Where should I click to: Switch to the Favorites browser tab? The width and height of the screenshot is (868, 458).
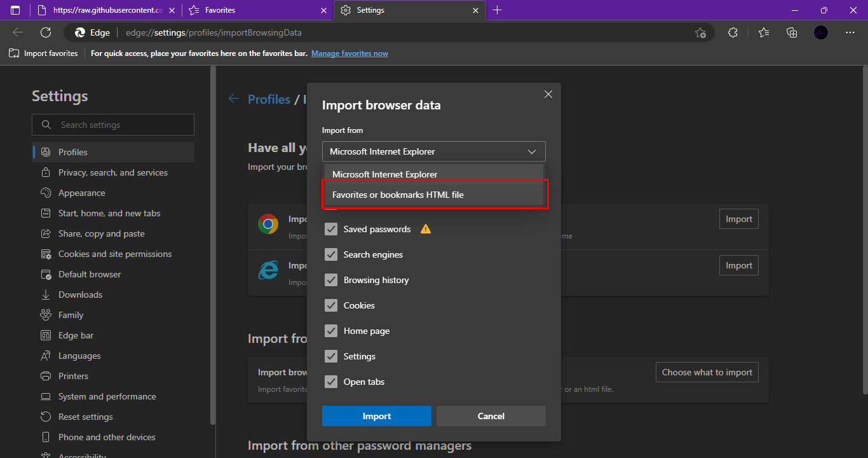point(258,10)
